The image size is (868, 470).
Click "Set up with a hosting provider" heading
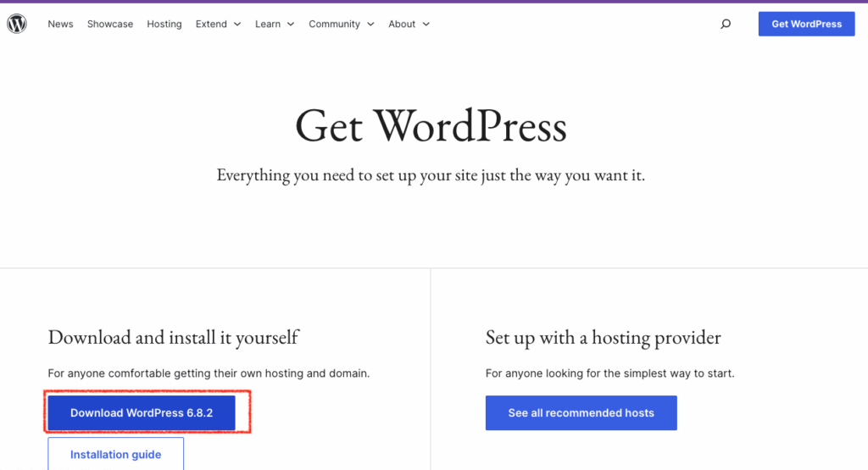(603, 337)
